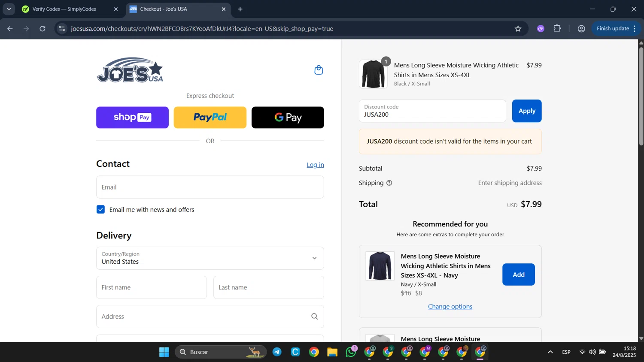Open the tab search dropdown arrow
The image size is (644, 362).
pyautogui.click(x=9, y=9)
